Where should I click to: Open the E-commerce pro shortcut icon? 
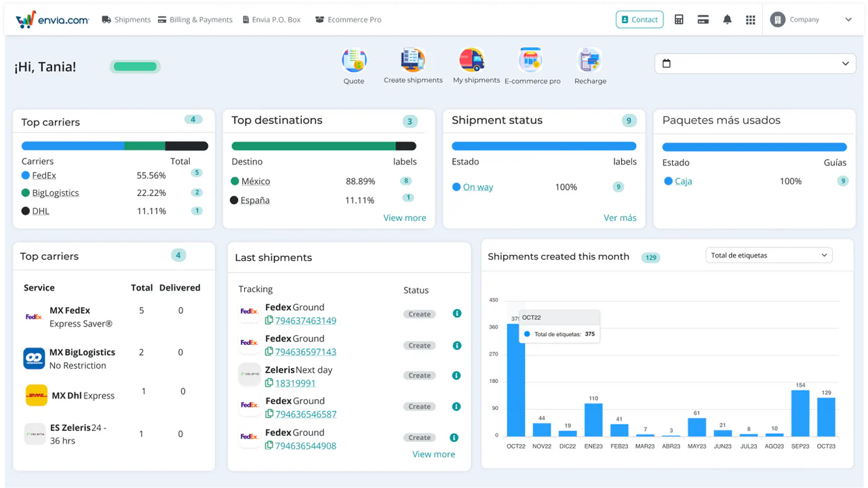531,60
